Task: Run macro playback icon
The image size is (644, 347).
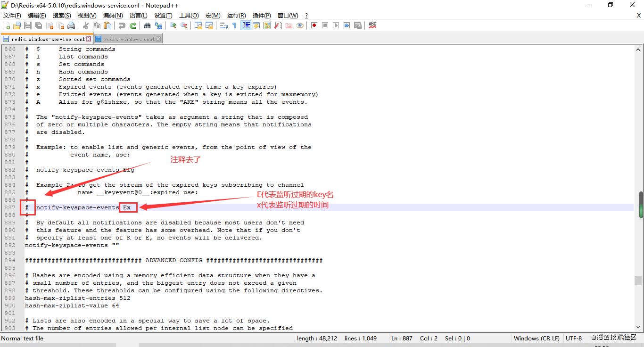Action: (336, 25)
